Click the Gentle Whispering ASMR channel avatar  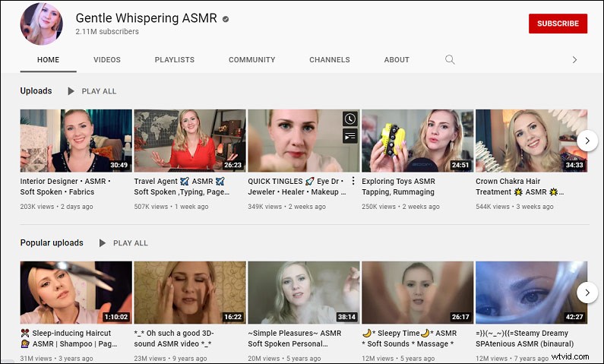(41, 24)
